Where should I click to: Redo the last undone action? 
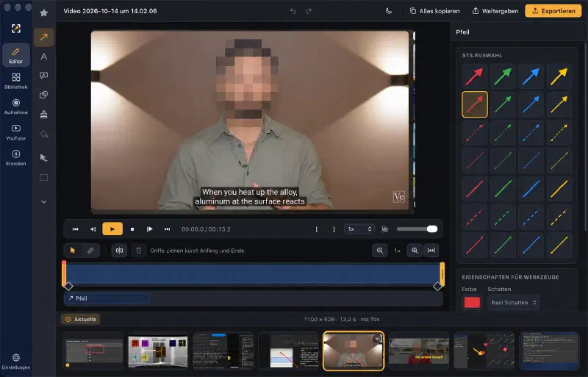click(x=309, y=11)
